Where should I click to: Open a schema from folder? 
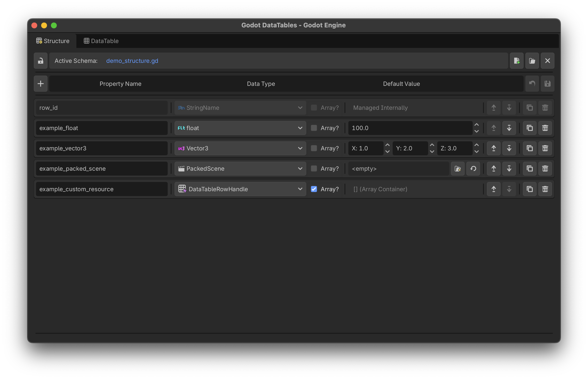(x=532, y=61)
